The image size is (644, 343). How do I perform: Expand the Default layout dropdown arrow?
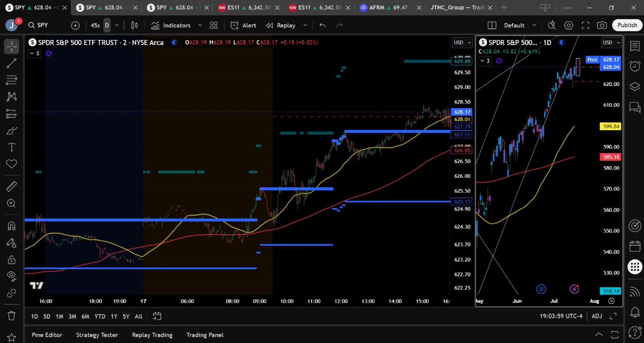coord(534,26)
